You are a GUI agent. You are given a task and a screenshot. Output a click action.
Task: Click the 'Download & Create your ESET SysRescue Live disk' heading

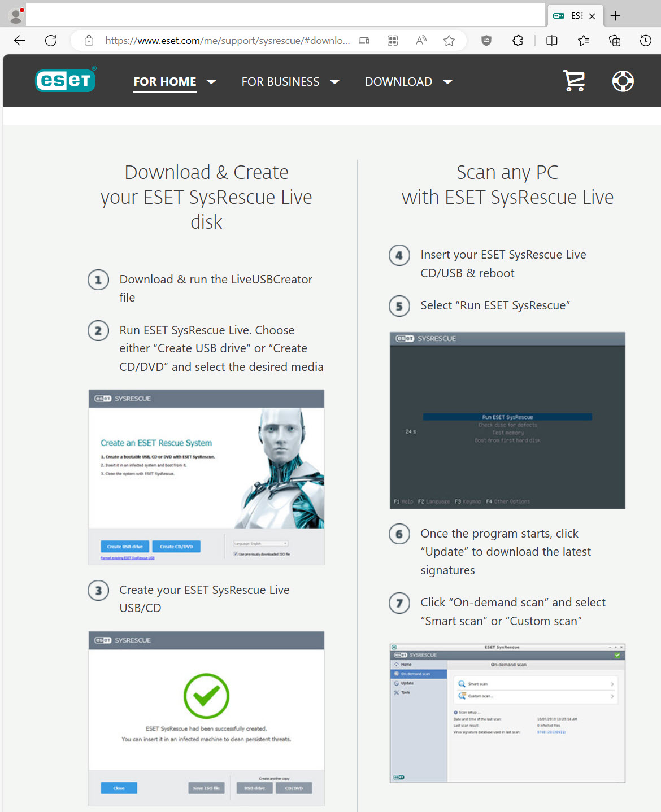pyautogui.click(x=206, y=197)
